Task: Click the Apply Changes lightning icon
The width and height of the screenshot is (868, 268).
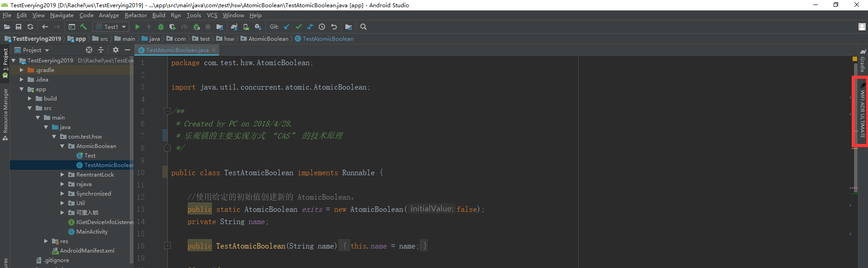Action: [149, 27]
